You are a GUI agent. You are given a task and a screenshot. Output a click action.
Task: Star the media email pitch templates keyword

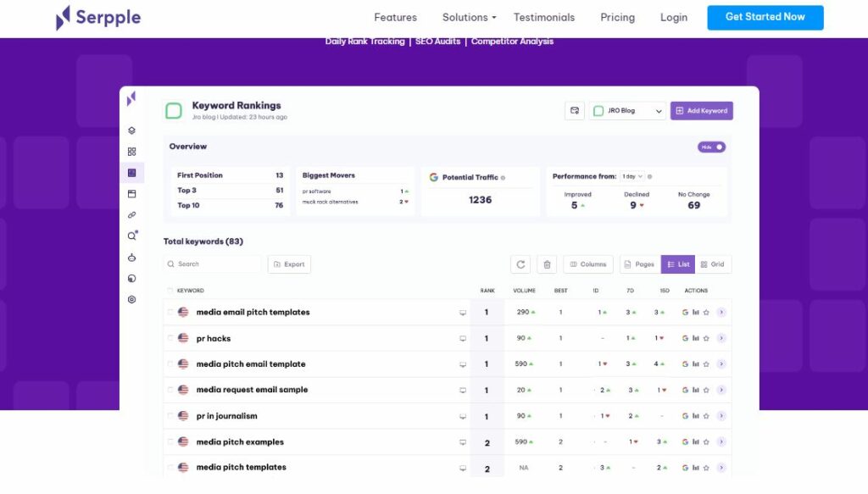pyautogui.click(x=706, y=313)
